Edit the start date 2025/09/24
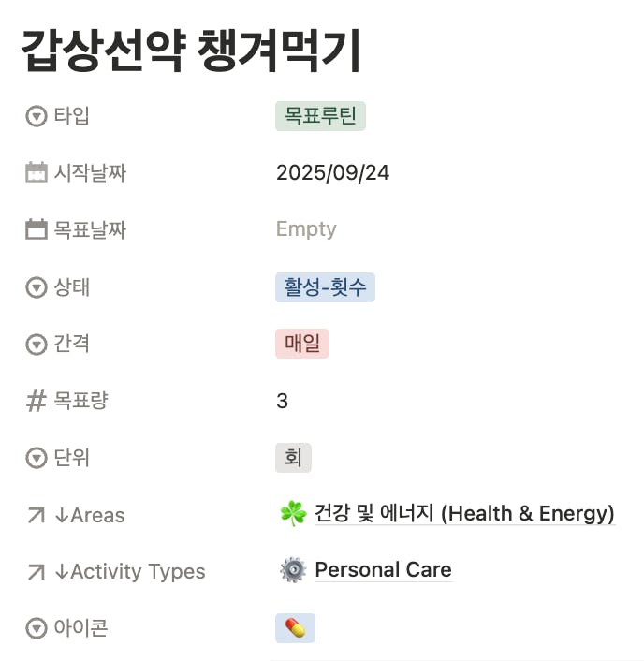Image resolution: width=644 pixels, height=661 pixels. pyautogui.click(x=332, y=173)
